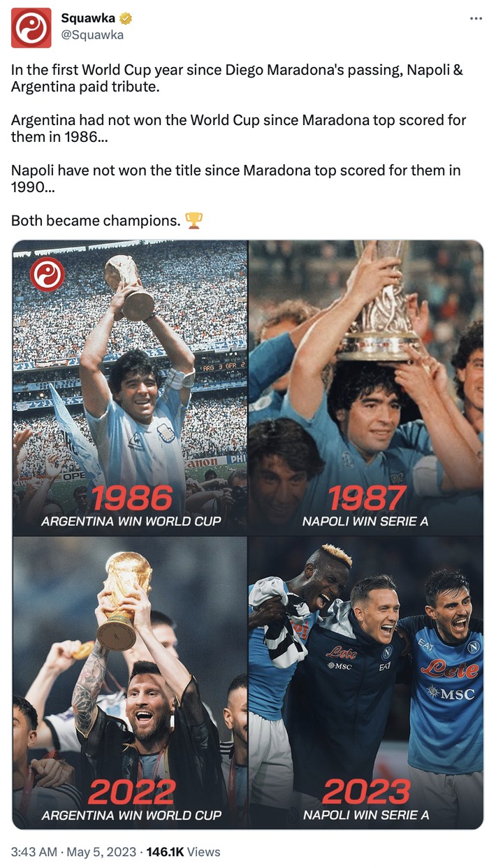Open the 1986 Argentina World Cup photo

pyautogui.click(x=130, y=387)
